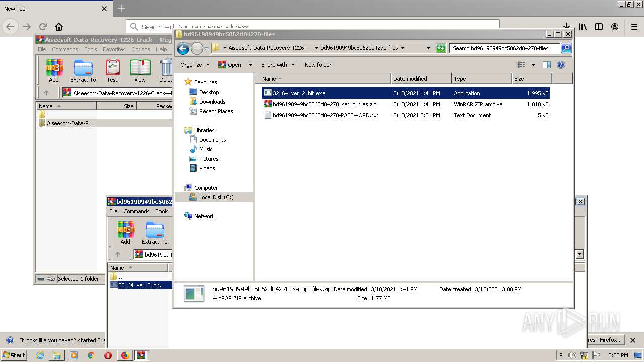Screen dimensions: 644x362
Task: Go up one level in lower WinRAR window
Action: click(118, 254)
